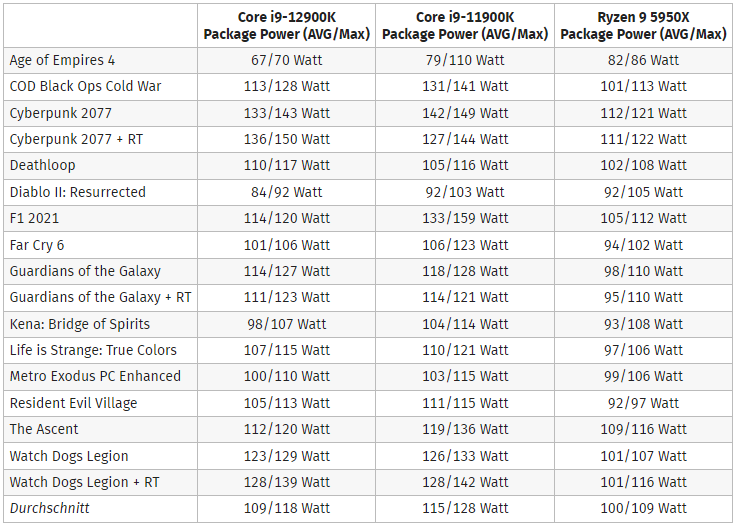Click the 133/159 Watt cell for F1 2021
734x528 pixels.
[x=465, y=219]
